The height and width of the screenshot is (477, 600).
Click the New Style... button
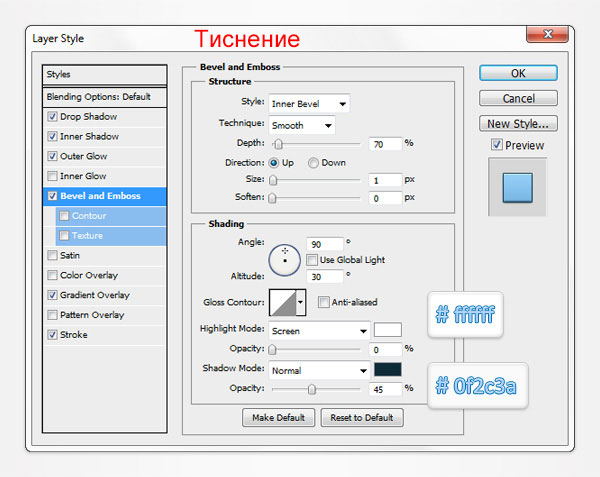pos(518,124)
